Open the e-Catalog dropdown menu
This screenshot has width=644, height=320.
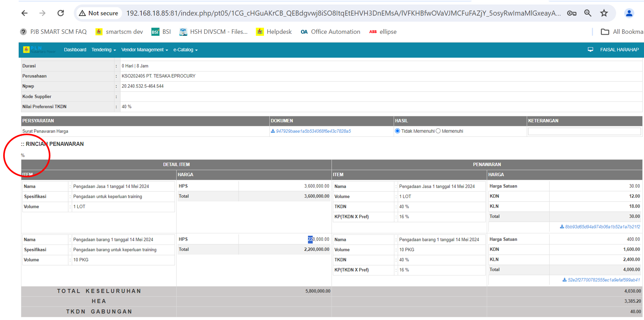click(185, 50)
